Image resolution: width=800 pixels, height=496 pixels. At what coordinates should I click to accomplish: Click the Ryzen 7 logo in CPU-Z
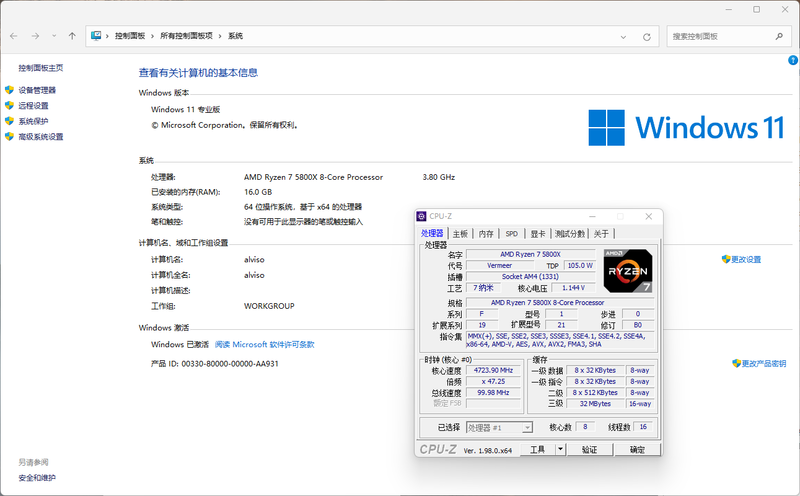628,271
